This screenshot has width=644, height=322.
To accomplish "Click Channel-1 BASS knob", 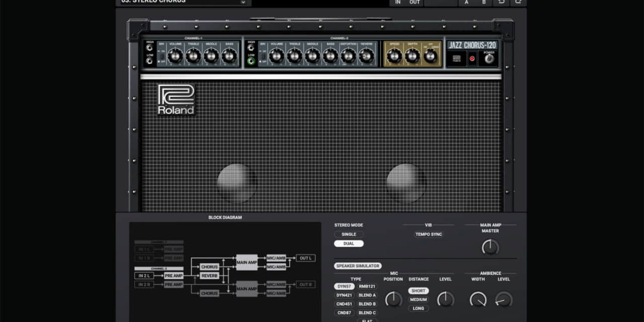I will click(229, 55).
